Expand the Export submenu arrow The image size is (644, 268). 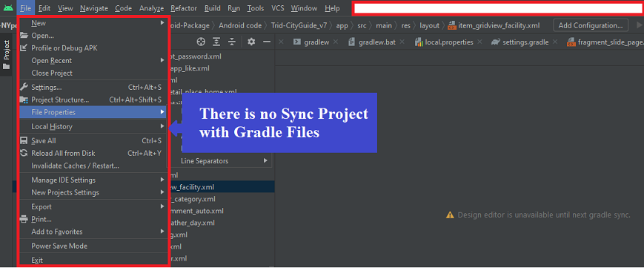point(162,206)
